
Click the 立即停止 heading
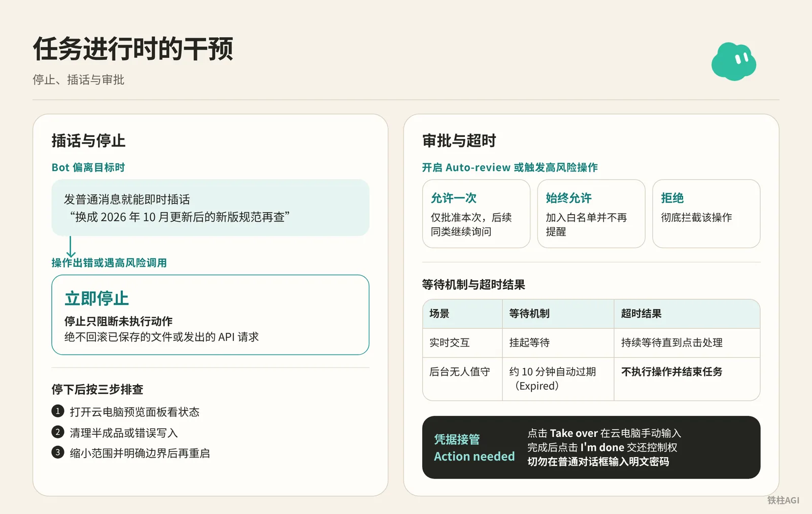point(96,298)
